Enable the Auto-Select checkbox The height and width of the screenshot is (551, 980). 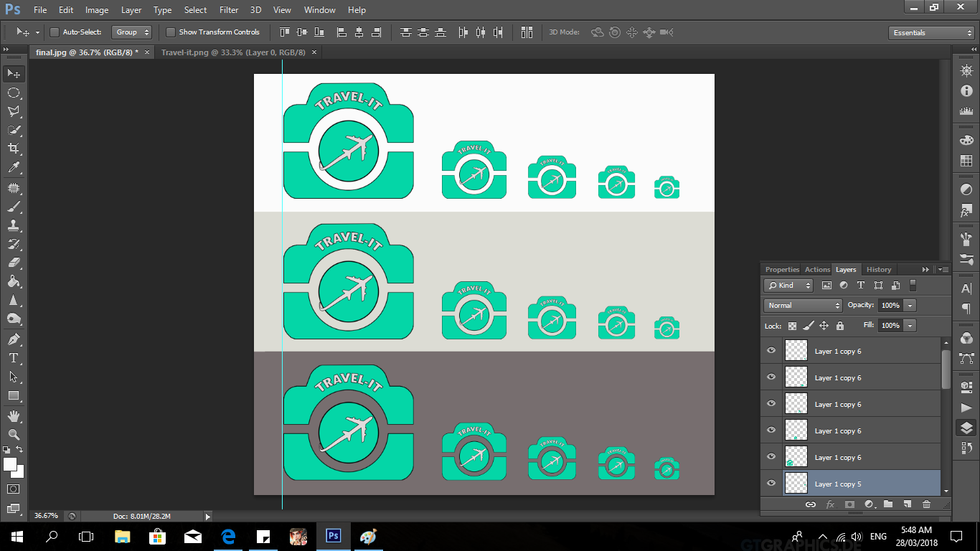[x=55, y=32]
